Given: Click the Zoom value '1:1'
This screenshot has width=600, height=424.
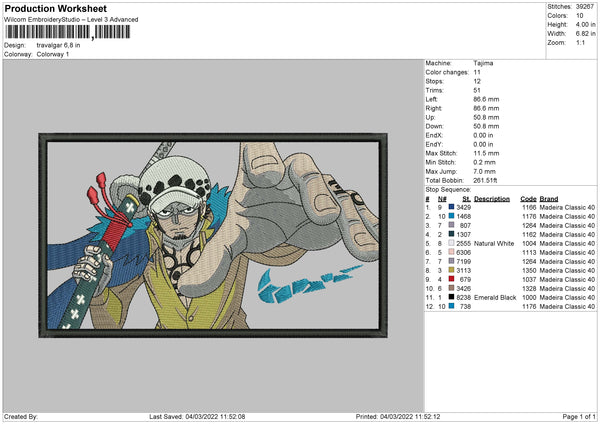Looking at the screenshot, I should click(581, 43).
